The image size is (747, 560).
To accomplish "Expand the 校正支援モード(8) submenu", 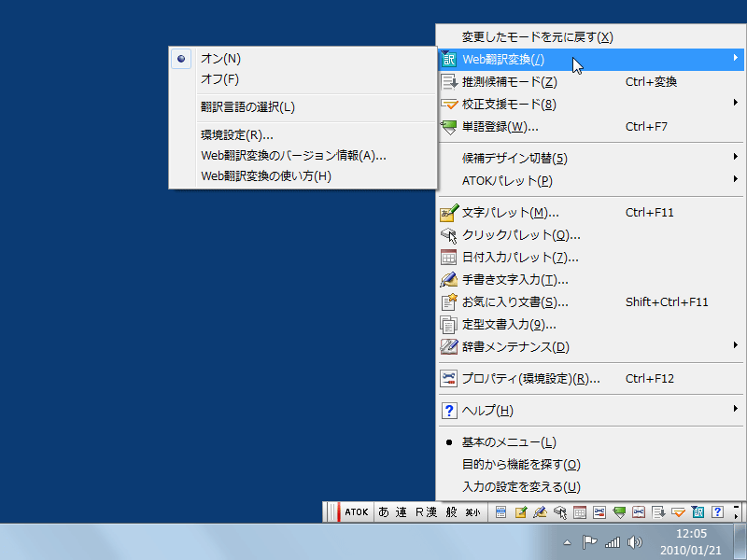I will point(591,105).
